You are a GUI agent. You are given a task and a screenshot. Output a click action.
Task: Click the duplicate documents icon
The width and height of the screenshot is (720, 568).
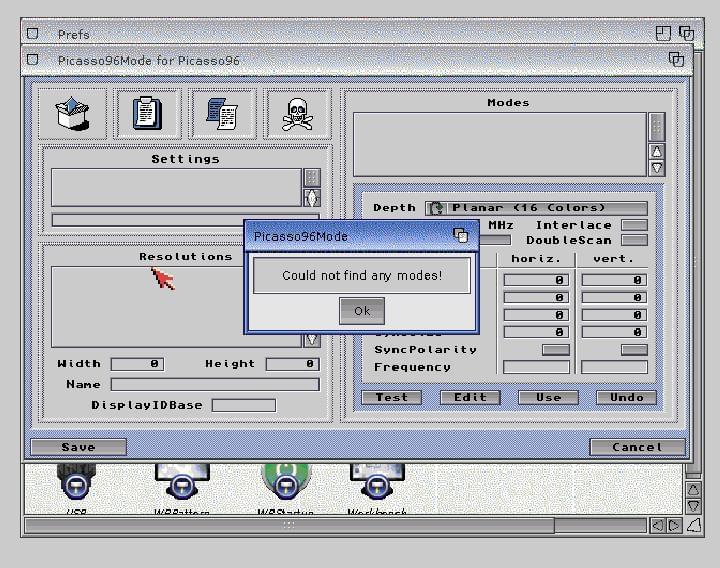point(222,113)
